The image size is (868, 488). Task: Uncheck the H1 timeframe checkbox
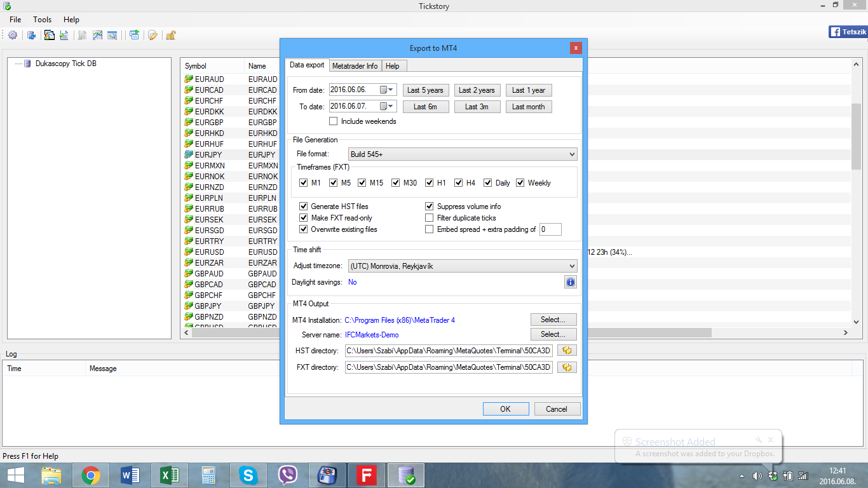coord(430,183)
